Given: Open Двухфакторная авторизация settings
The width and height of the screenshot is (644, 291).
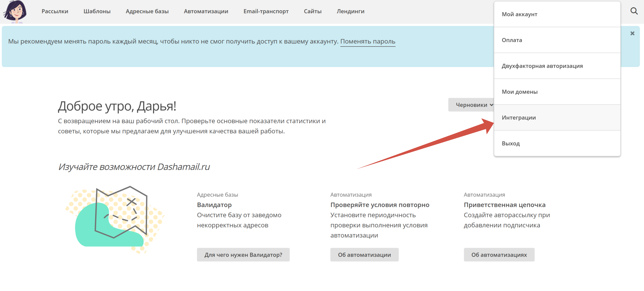Looking at the screenshot, I should (542, 66).
